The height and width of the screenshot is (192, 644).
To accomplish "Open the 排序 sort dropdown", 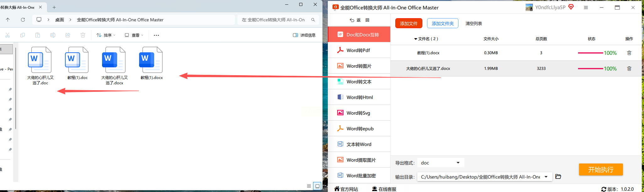I will pyautogui.click(x=106, y=35).
